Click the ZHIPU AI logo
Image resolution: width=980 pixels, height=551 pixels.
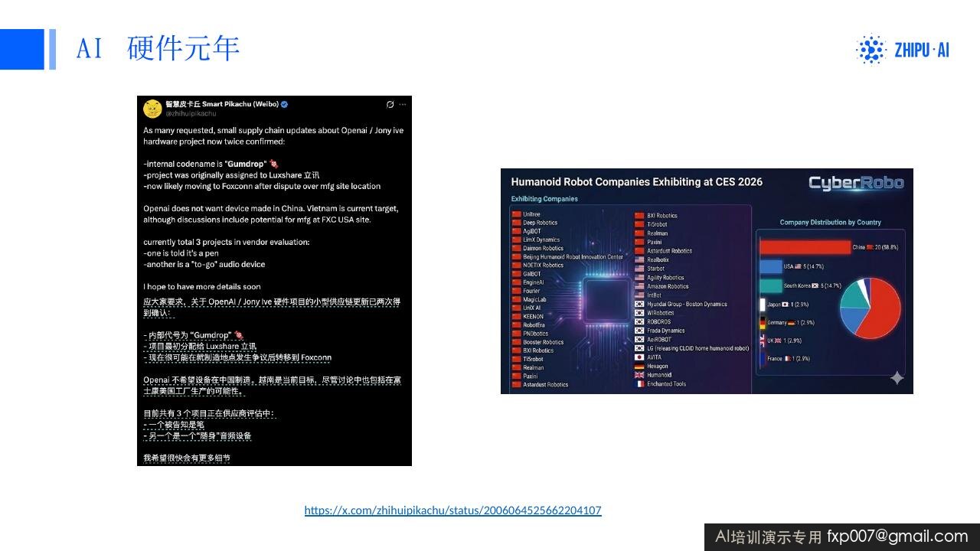903,50
